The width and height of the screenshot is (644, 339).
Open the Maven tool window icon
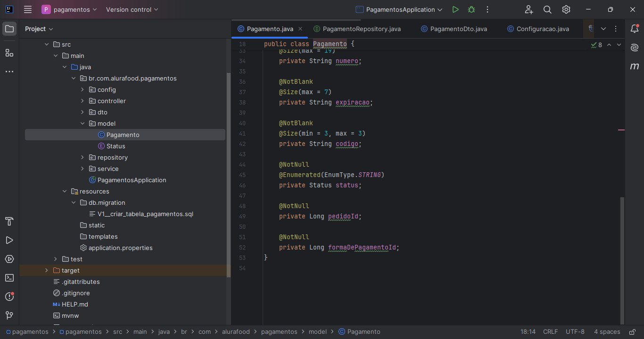635,66
